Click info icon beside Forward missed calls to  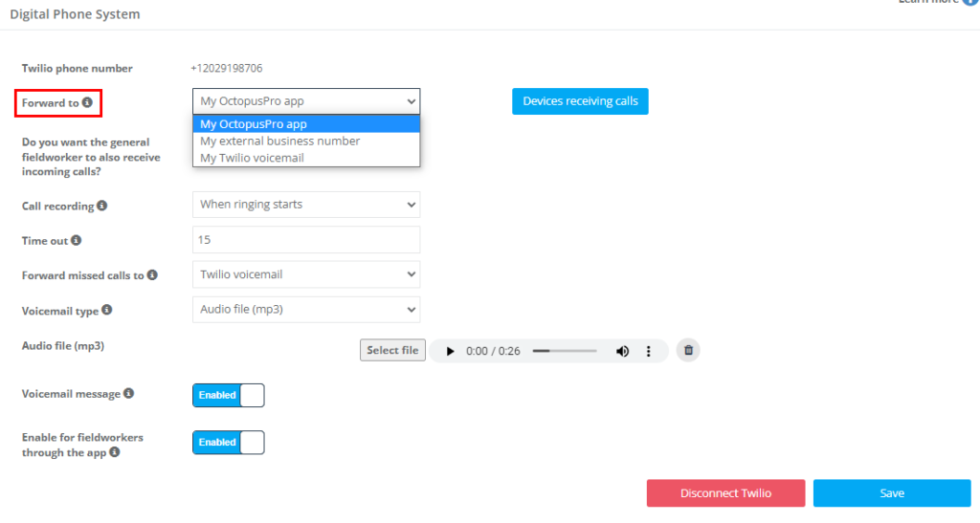tap(152, 274)
